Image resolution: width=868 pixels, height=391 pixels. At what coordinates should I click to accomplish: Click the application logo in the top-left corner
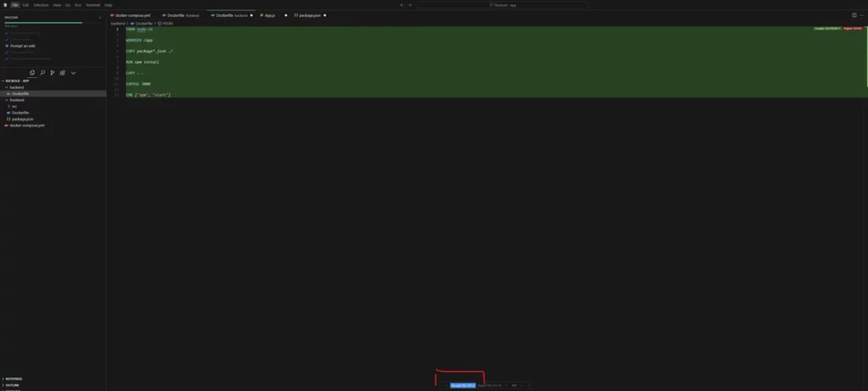(5, 4)
